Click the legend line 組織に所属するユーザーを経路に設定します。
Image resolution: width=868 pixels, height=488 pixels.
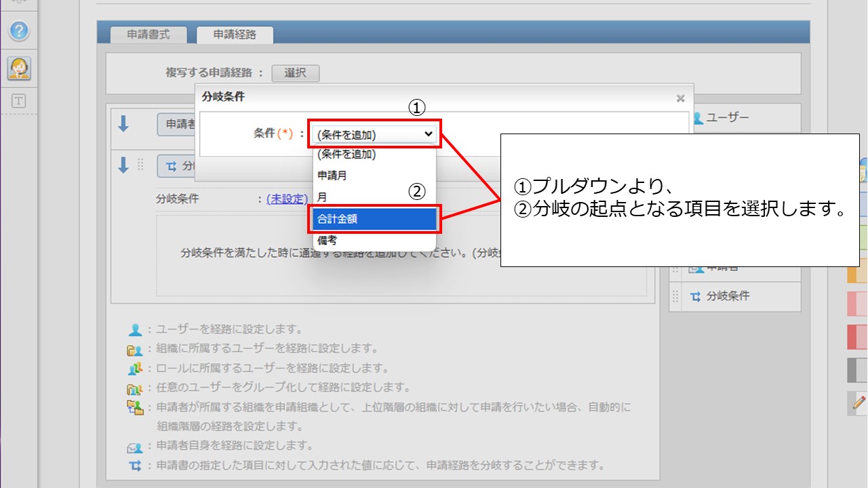(x=267, y=349)
